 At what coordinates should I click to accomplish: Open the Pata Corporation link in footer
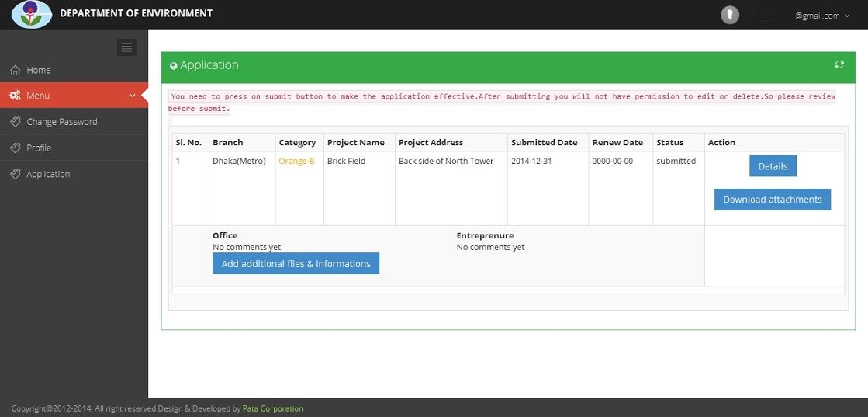click(x=273, y=408)
